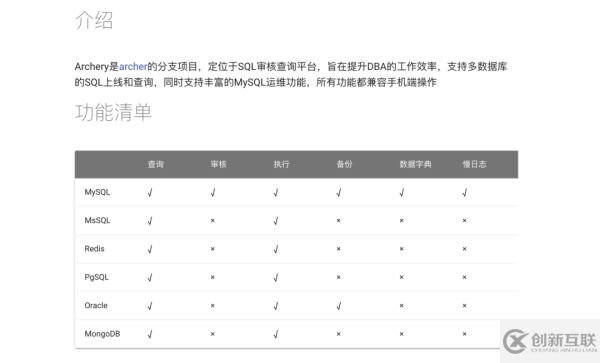Screen dimensions: 600x363
Task: Click MySQL checkmark under 审核
Action: (x=213, y=192)
